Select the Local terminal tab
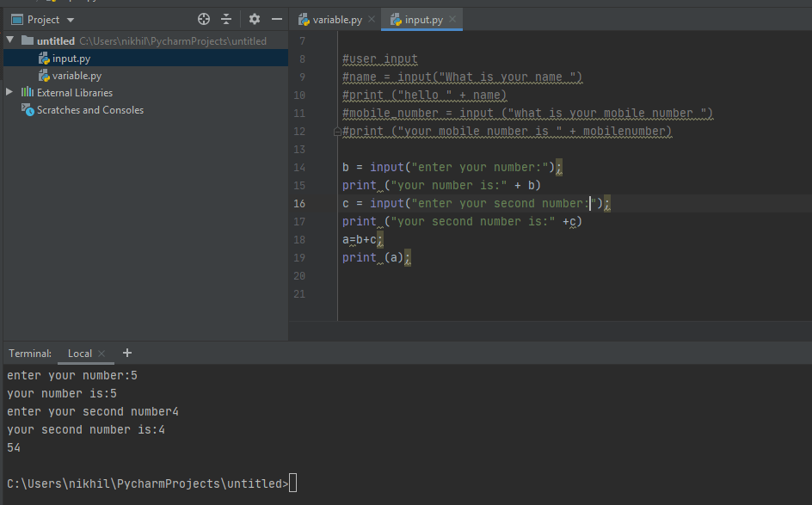Image resolution: width=812 pixels, height=505 pixels. 80,354
